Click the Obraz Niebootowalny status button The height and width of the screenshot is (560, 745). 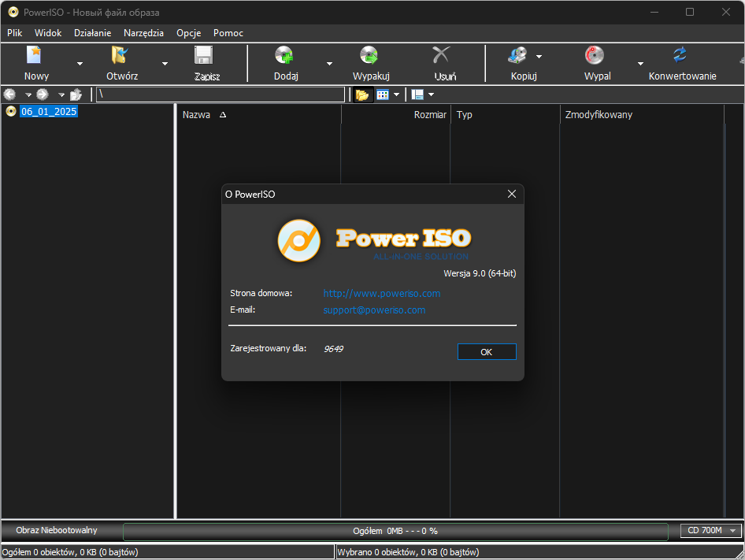[x=57, y=531]
